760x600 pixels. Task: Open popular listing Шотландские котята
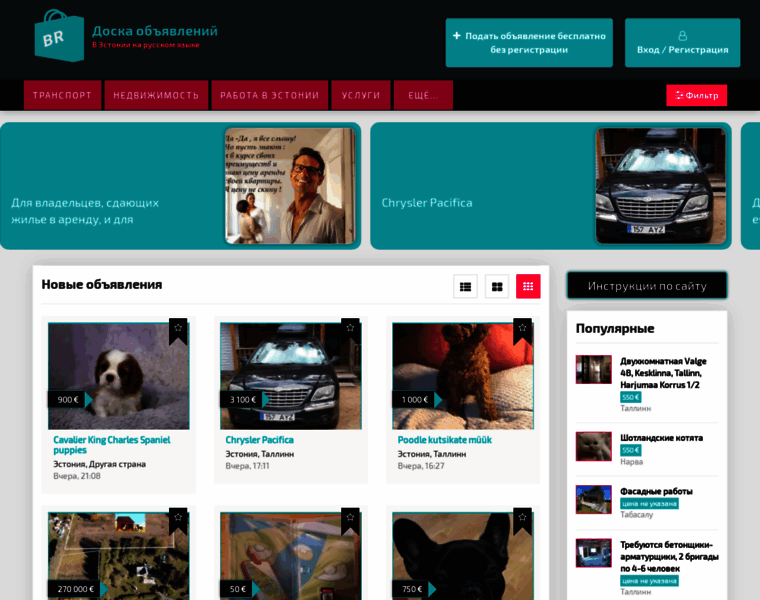click(661, 438)
